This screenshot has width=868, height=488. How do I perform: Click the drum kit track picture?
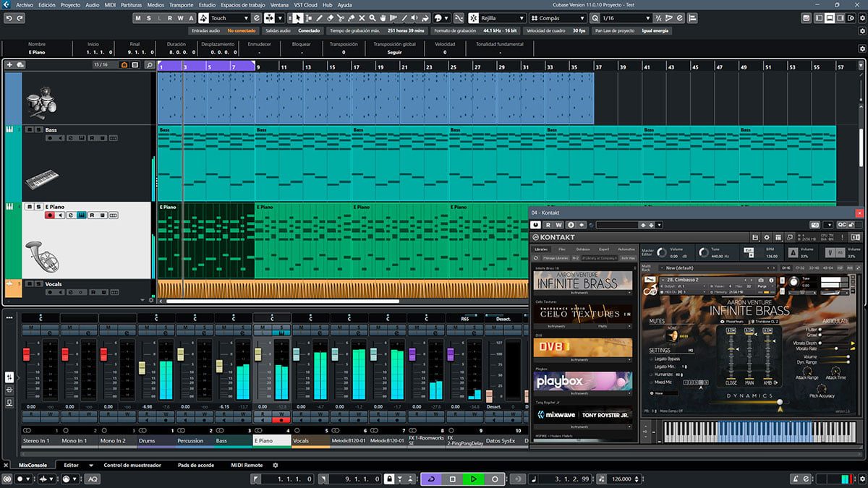[41, 104]
